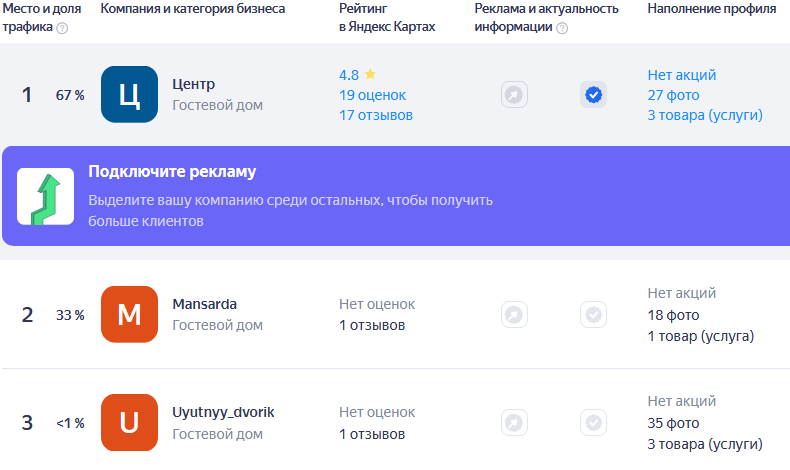Click company name 'Центр'
790x470 pixels.
point(193,84)
